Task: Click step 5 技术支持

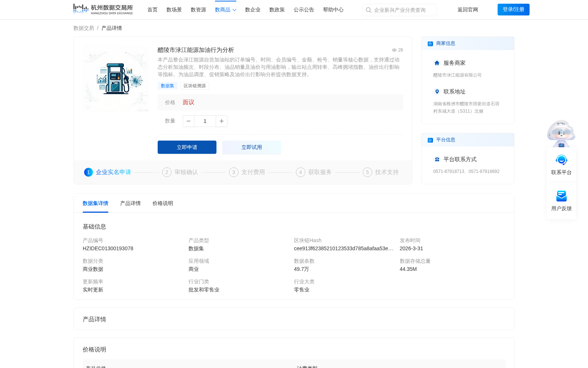Action: tap(381, 172)
